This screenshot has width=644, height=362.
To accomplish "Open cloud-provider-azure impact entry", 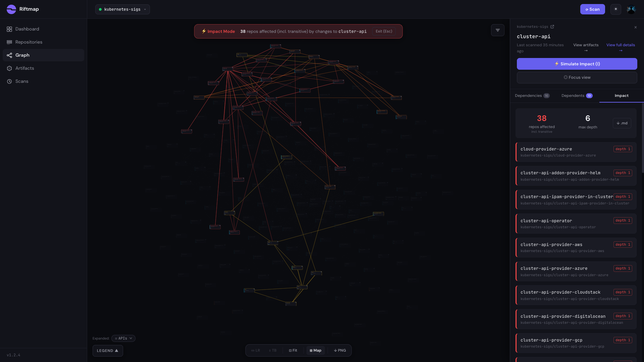I will click(x=576, y=152).
